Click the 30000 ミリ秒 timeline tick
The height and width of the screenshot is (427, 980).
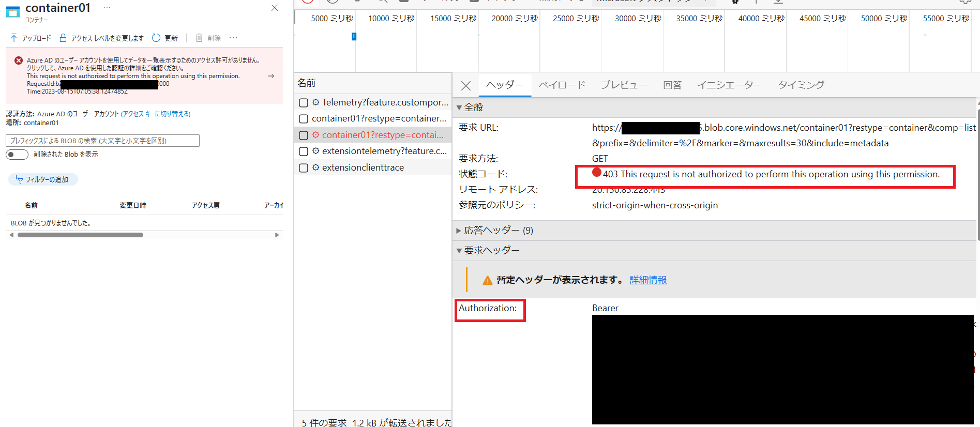(x=638, y=18)
